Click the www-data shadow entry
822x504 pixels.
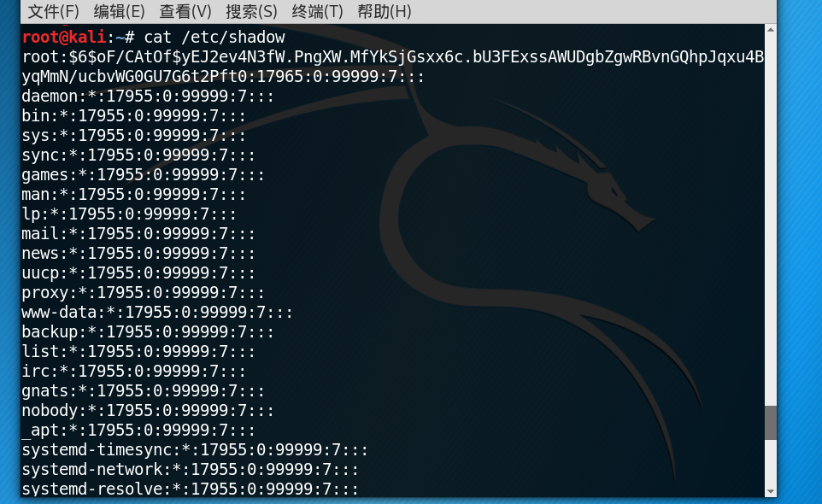click(x=157, y=313)
